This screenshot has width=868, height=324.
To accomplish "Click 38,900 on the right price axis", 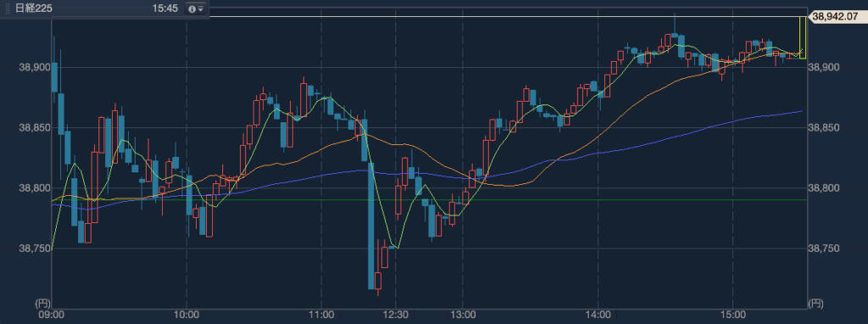I will (x=824, y=67).
